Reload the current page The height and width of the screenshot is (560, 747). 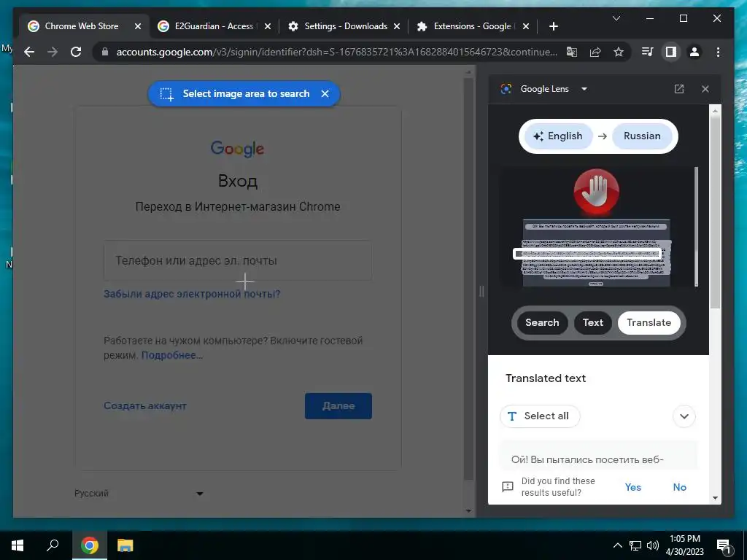[x=76, y=52]
